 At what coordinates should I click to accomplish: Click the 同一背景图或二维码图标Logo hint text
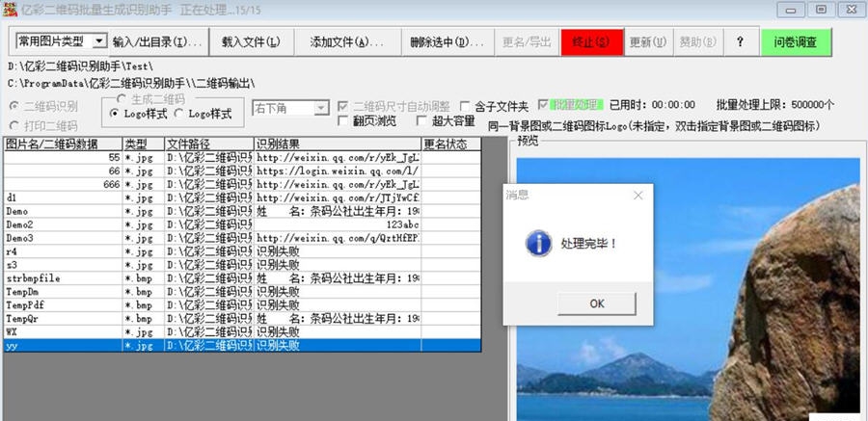pos(654,125)
